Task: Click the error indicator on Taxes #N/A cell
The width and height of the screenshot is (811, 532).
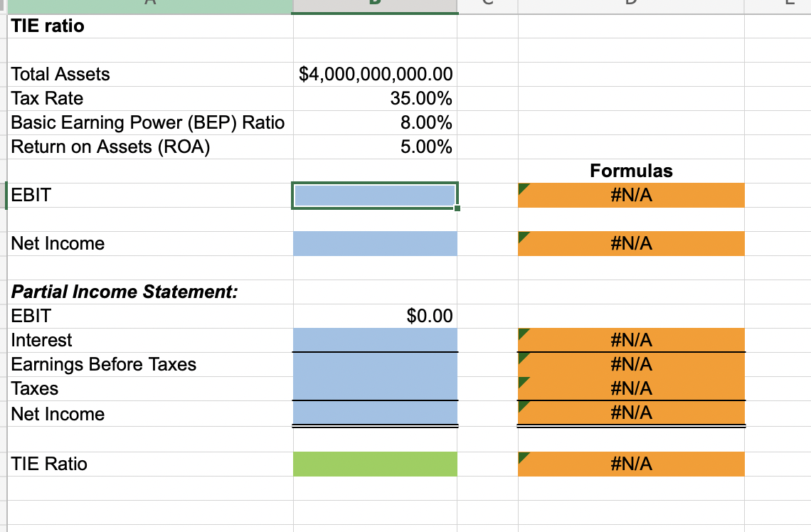Action: coord(523,381)
